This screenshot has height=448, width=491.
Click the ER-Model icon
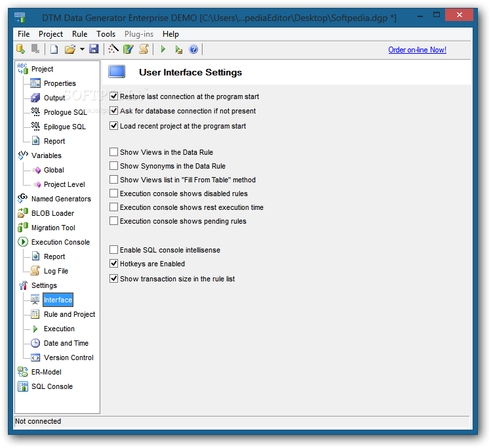(x=23, y=372)
